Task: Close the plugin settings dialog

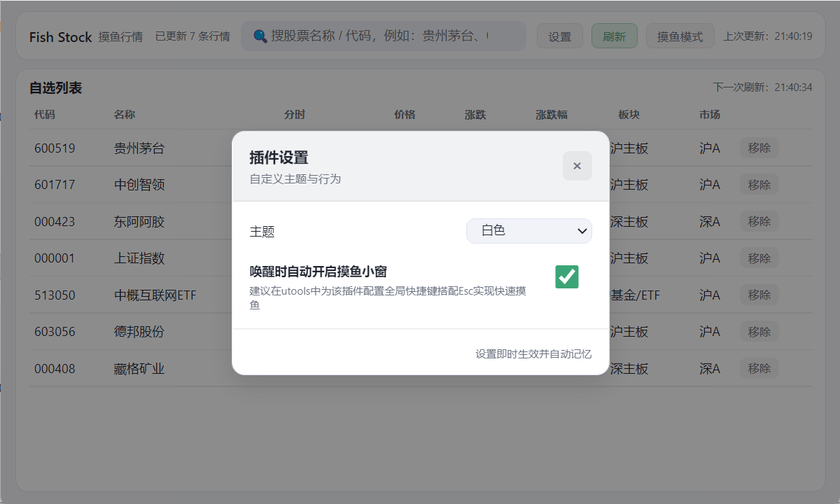Action: pos(577,166)
